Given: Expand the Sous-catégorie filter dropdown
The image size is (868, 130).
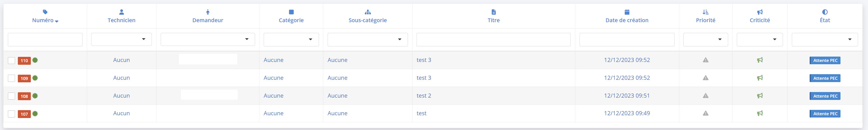Looking at the screenshot, I should click(x=367, y=40).
